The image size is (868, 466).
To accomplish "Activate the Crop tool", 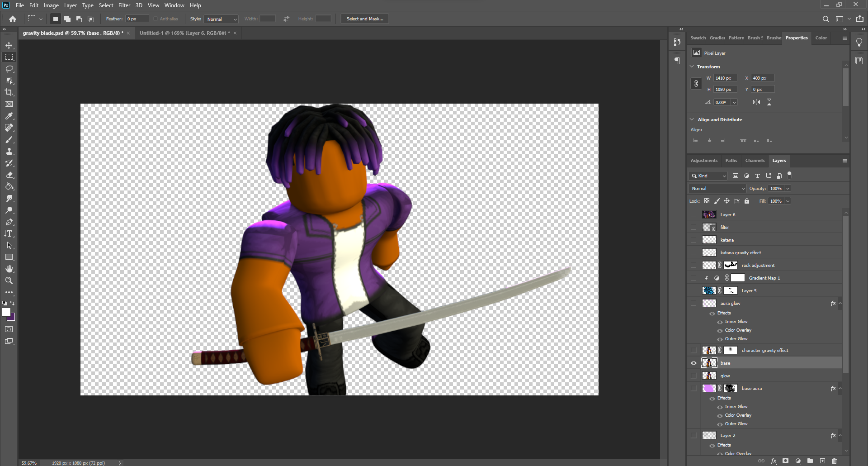I will point(9,92).
